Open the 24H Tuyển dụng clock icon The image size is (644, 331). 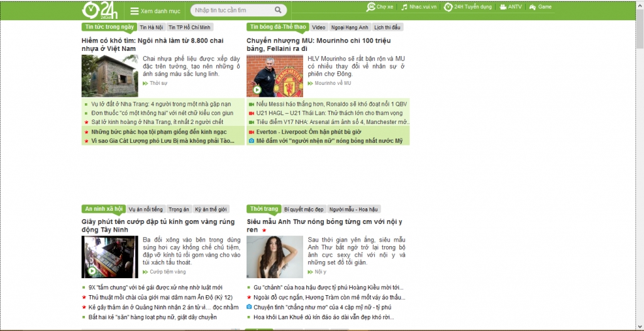pyautogui.click(x=448, y=7)
